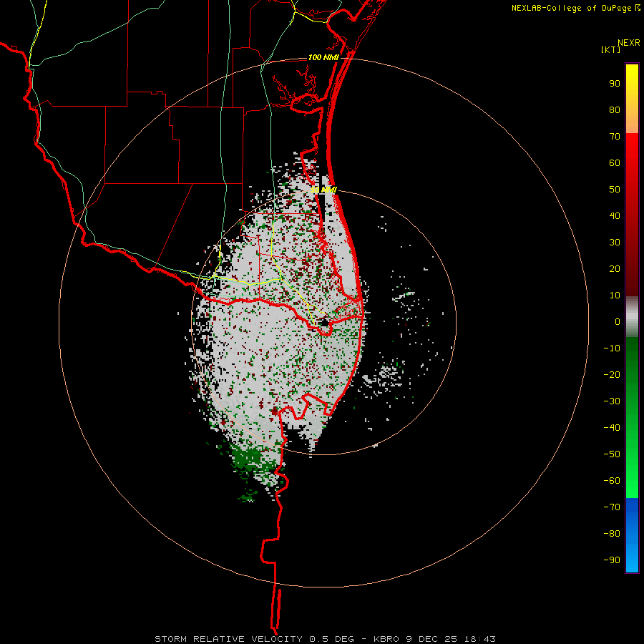The width and height of the screenshot is (644, 644).
Task: Click the -80 value on the velocity scale
Action: pos(612,534)
